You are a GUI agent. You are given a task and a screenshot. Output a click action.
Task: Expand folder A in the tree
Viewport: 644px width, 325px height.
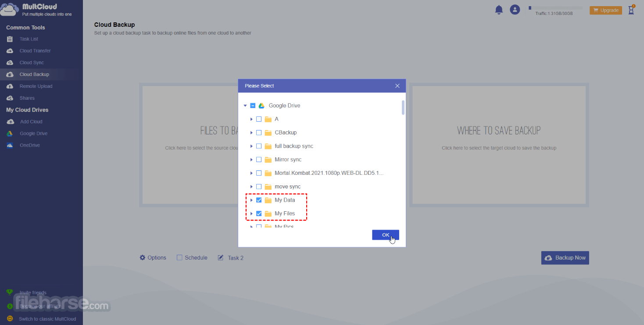(x=251, y=119)
